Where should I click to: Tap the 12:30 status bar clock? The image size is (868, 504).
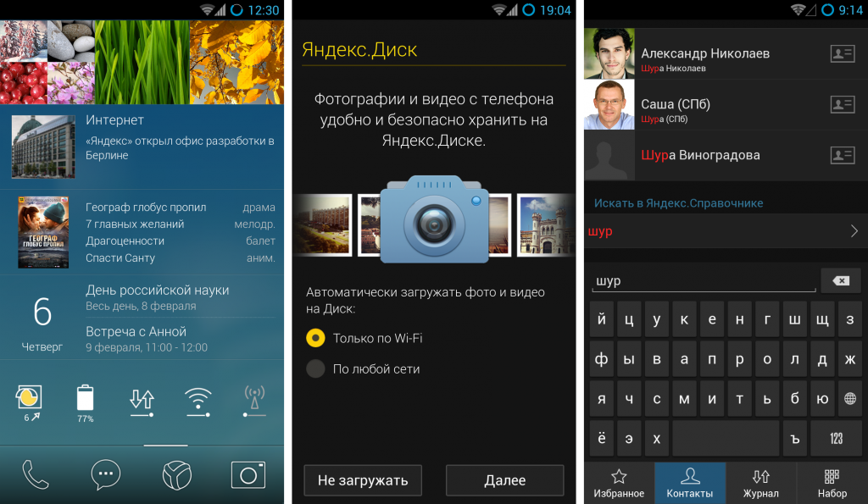(x=264, y=10)
